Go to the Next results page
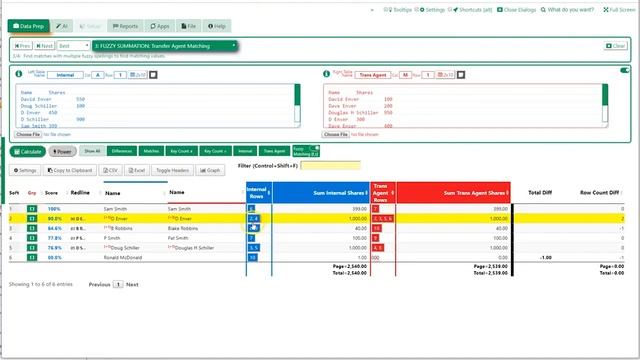Viewport: 640px width, 360px height. point(132,284)
